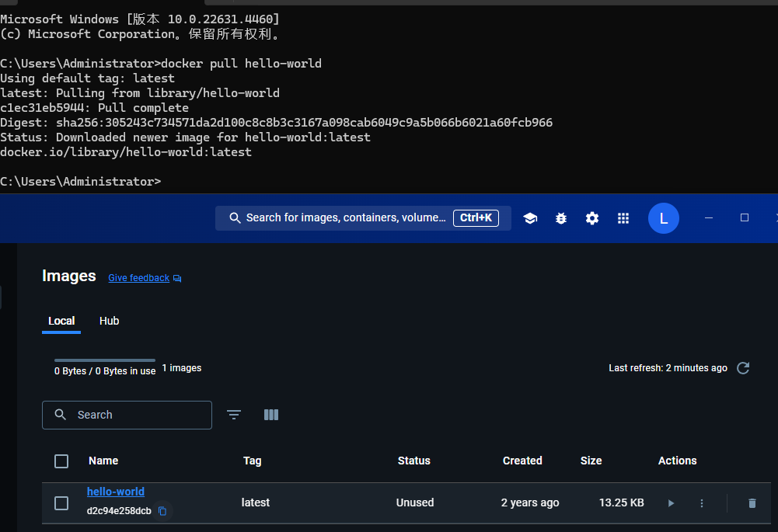Open the image filter options
Screen dimensions: 778x532
[234, 415]
